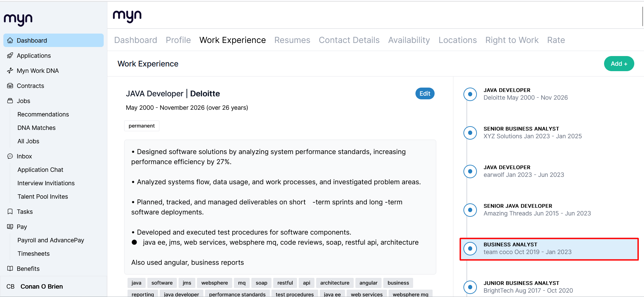Open Payroll and AdvancePay
The image size is (644, 297).
[51, 240]
